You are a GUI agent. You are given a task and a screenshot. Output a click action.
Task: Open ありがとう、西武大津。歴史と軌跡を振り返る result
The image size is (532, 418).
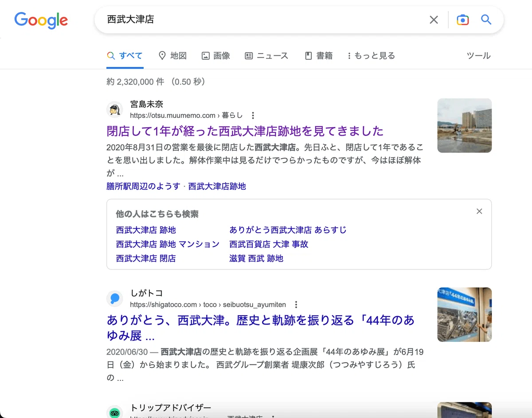click(261, 328)
